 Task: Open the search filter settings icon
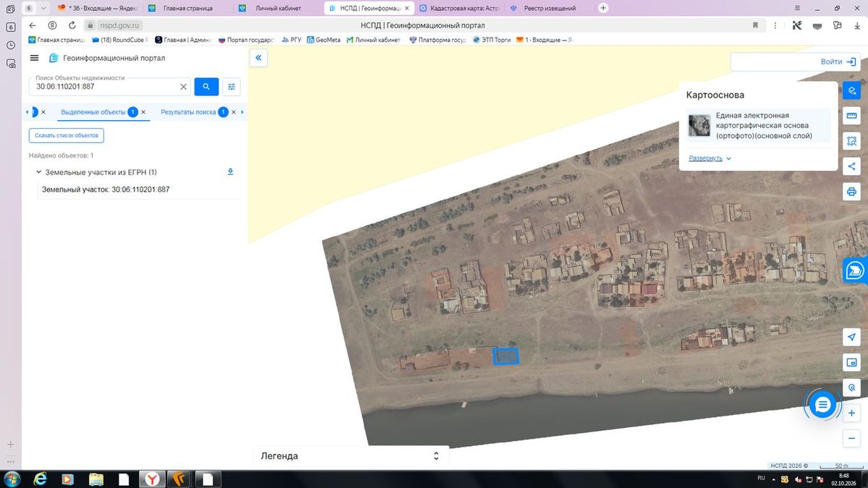231,87
